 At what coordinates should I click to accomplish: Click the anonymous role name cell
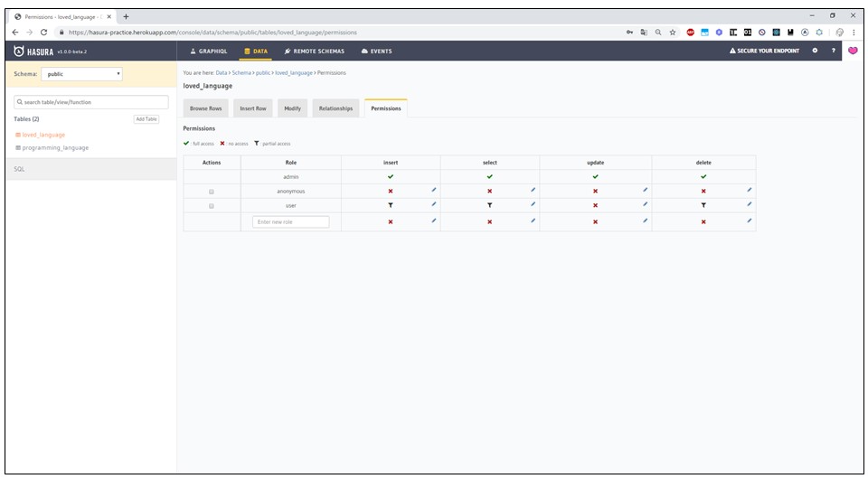pos(290,191)
